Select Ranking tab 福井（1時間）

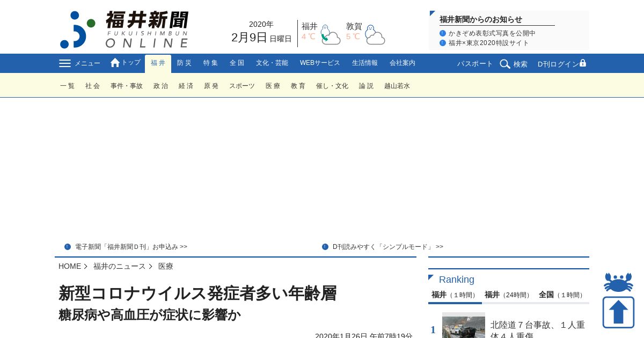click(x=455, y=295)
